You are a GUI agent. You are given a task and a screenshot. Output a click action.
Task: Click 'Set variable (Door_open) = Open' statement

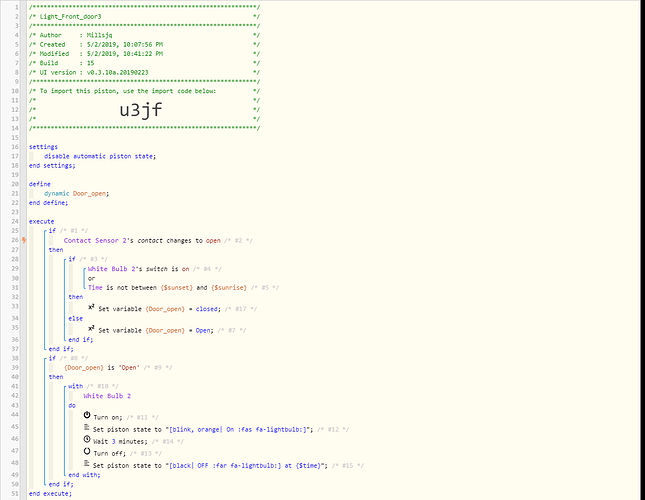156,330
